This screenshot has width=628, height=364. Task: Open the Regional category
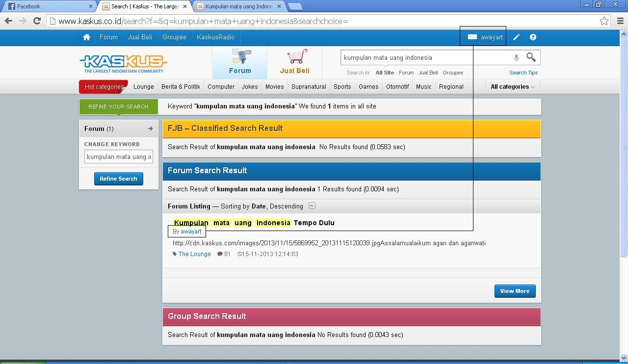(451, 87)
